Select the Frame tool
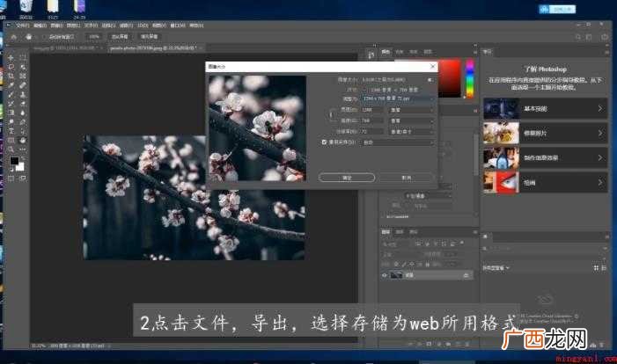The width and height of the screenshot is (617, 364). 22,76
